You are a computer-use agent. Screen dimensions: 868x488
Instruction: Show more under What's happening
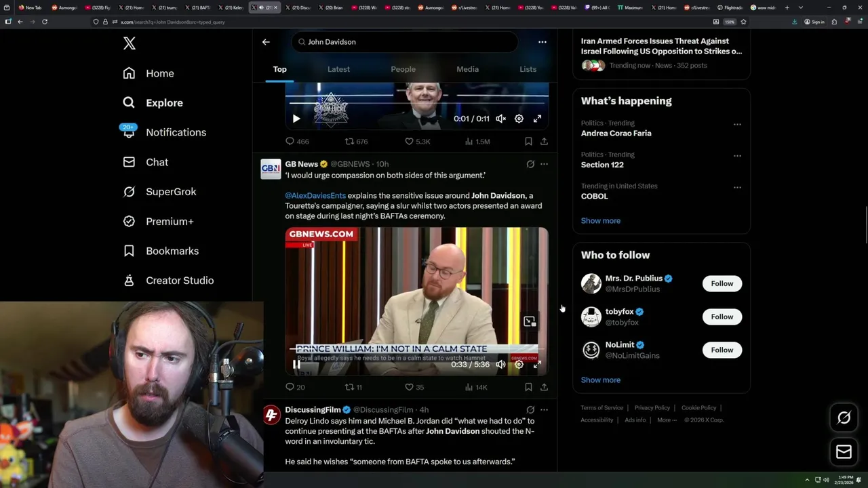point(600,221)
